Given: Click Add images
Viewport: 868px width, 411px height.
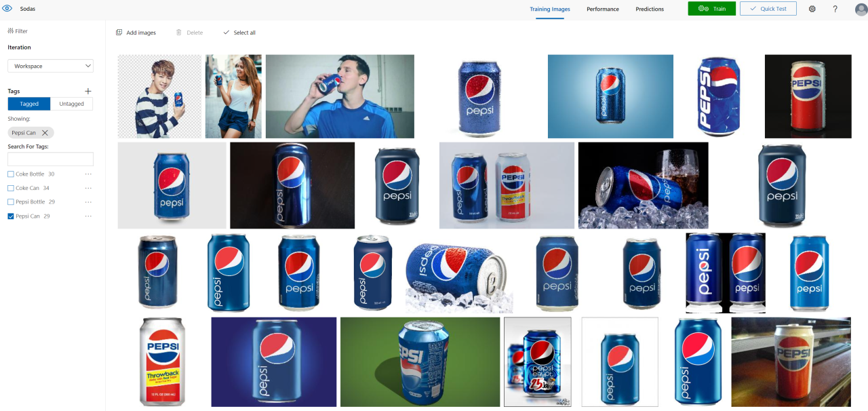Looking at the screenshot, I should [x=136, y=33].
